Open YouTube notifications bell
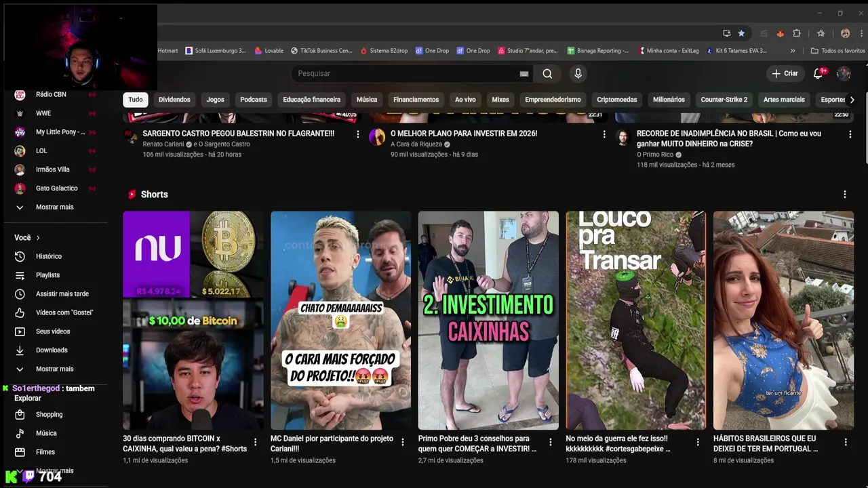The height and width of the screenshot is (488, 868). [x=818, y=73]
